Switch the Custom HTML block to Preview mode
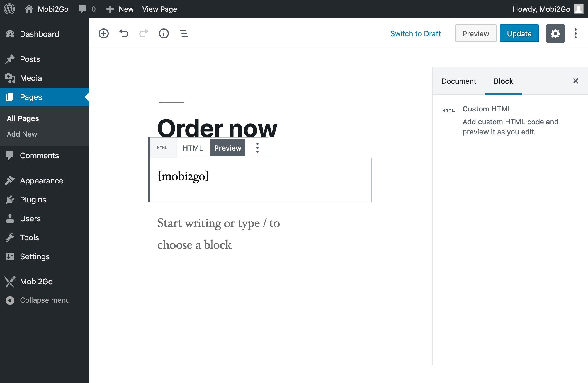Image resolution: width=588 pixels, height=383 pixels. tap(227, 148)
